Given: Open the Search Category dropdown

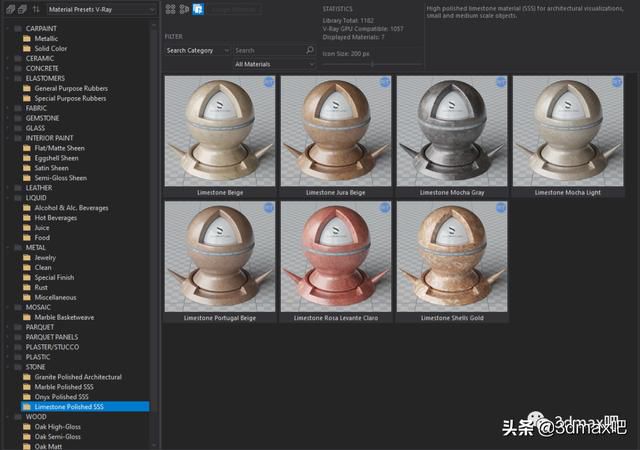Looking at the screenshot, I should pos(198,50).
